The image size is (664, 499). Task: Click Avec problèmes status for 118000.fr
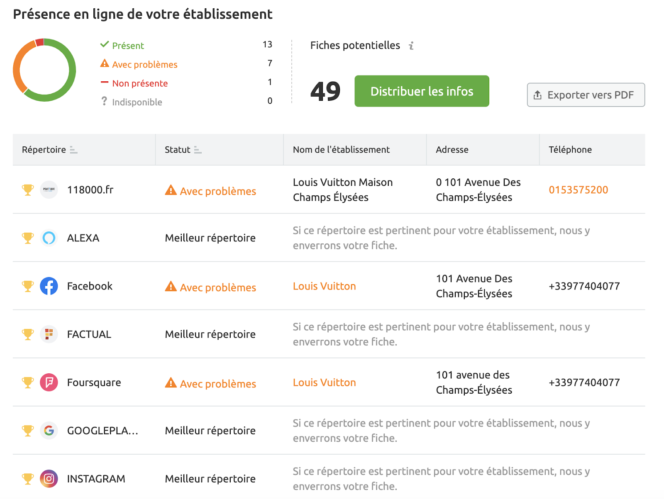[210, 191]
